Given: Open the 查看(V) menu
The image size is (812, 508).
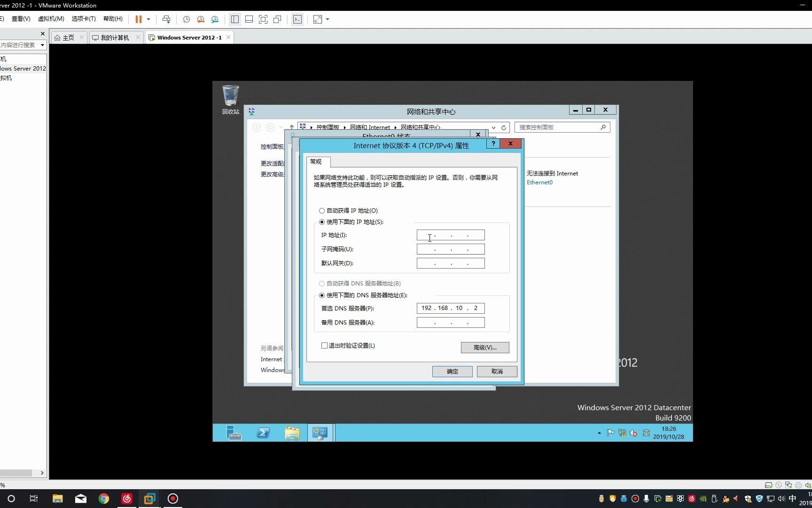Looking at the screenshot, I should coord(21,19).
